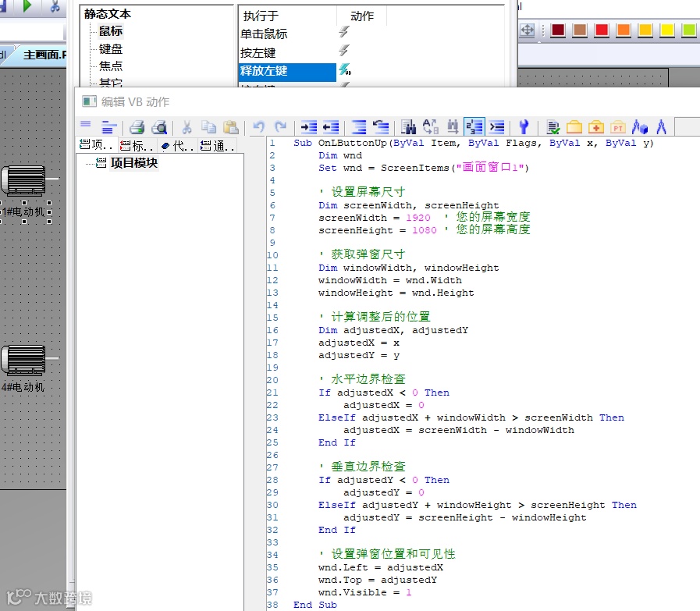Click the cut scissors icon in editor toolbar
700x611 pixels.
click(187, 127)
